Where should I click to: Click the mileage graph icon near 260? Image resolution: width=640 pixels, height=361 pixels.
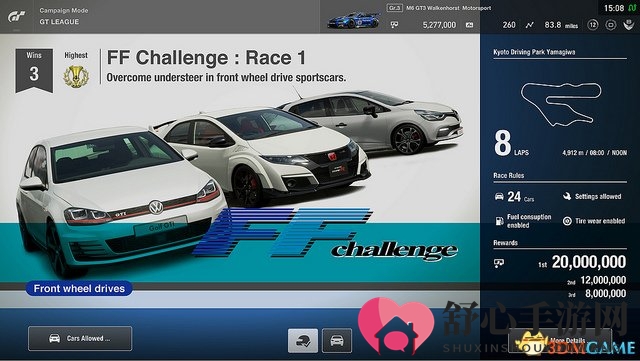click(x=529, y=25)
